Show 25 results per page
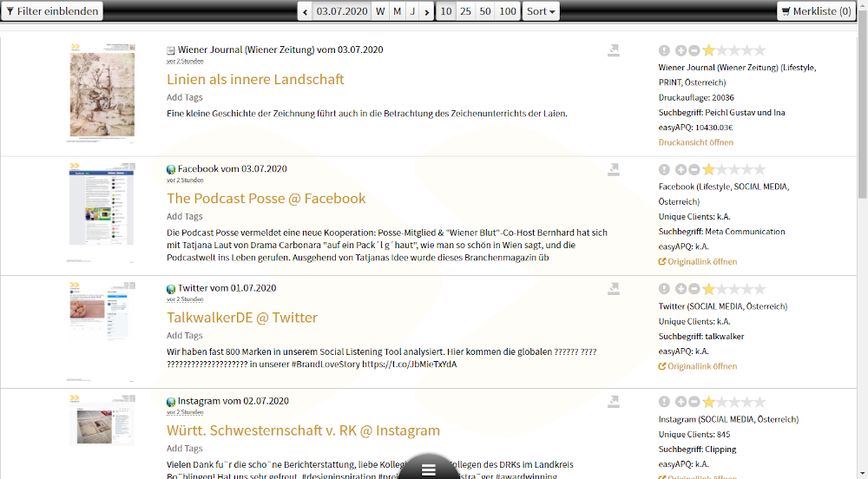 (x=465, y=11)
